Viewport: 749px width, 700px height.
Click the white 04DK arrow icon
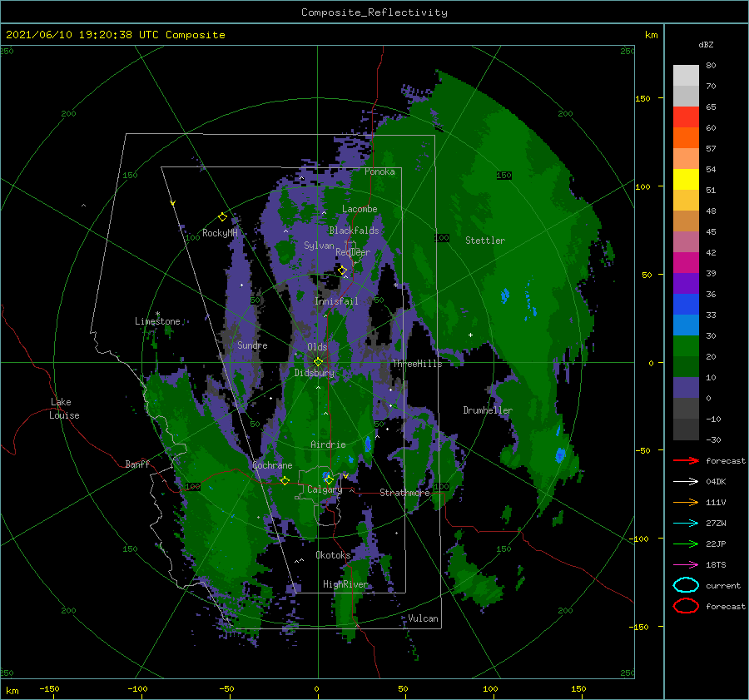686,482
